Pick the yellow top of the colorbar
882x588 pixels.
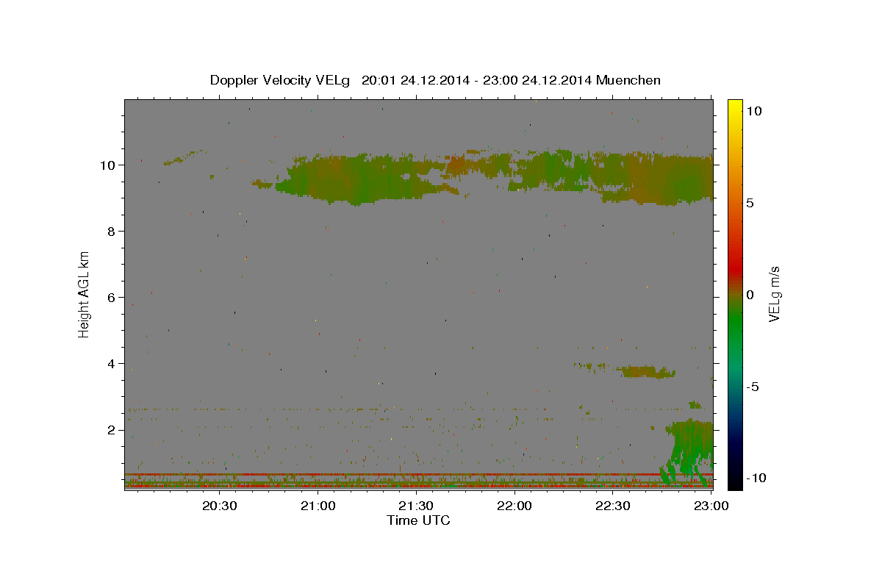(734, 107)
